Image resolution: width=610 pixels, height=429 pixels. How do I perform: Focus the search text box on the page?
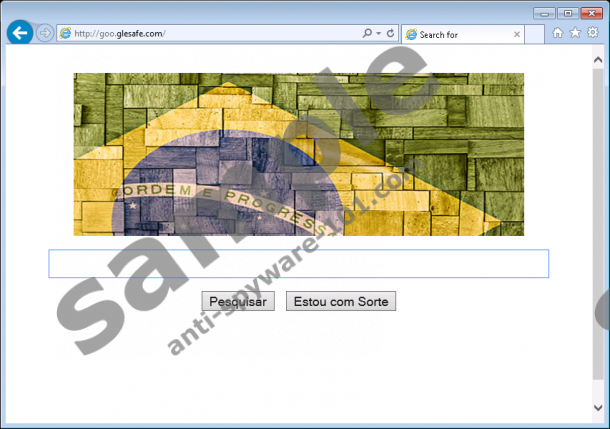(298, 264)
